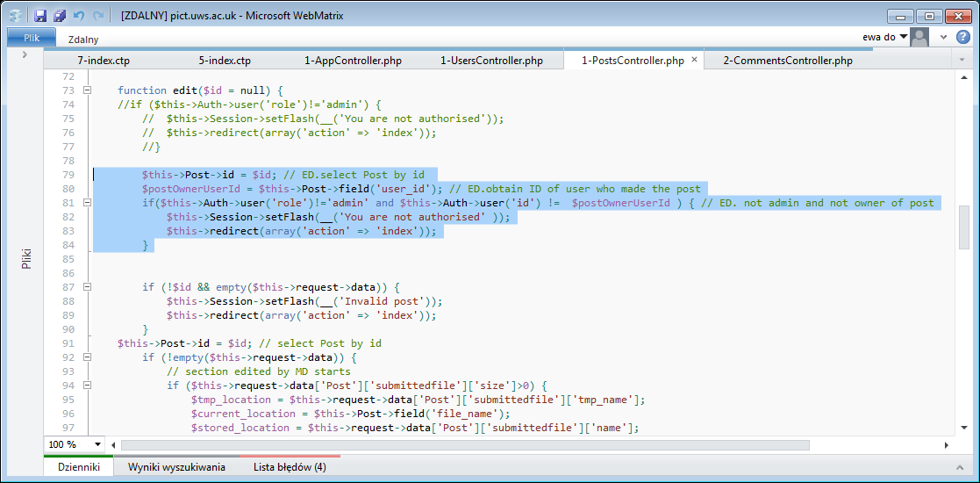Collapse the code fold at line 73
The image size is (980, 483).
tap(88, 90)
